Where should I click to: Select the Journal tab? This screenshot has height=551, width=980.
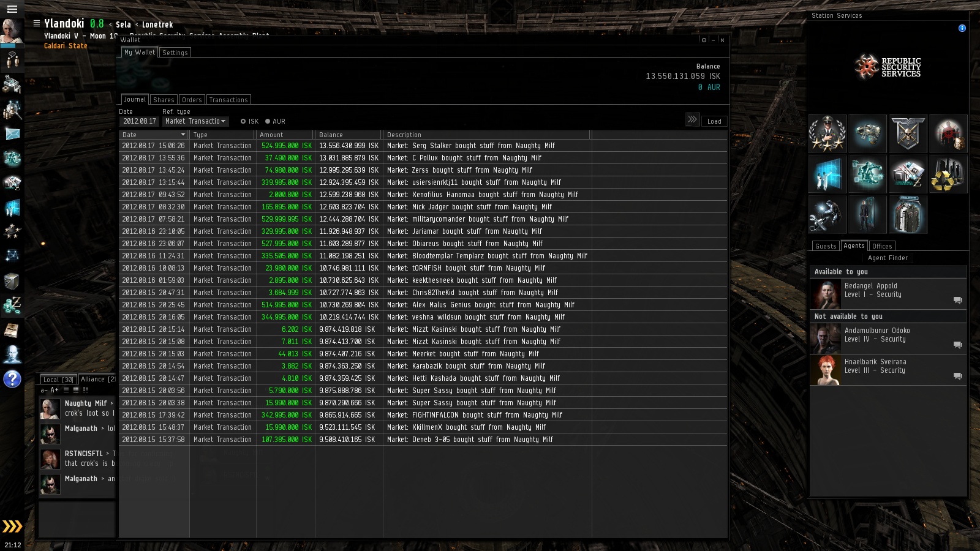tap(135, 100)
